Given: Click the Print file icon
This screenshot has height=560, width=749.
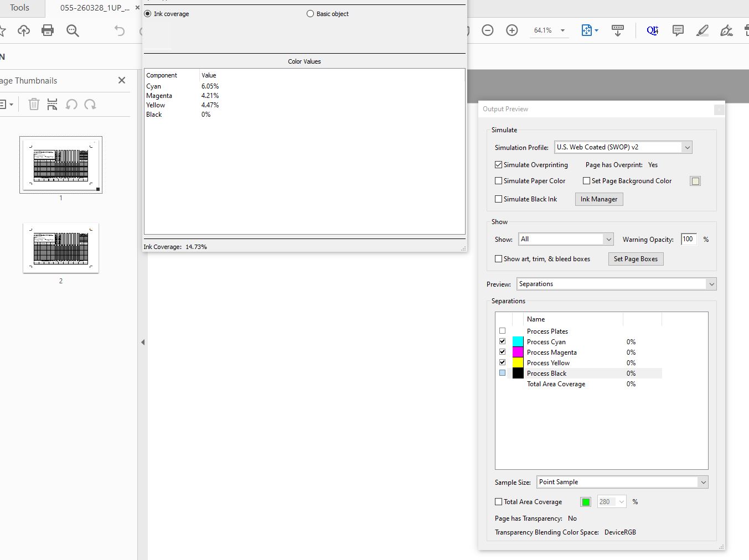Looking at the screenshot, I should (48, 30).
